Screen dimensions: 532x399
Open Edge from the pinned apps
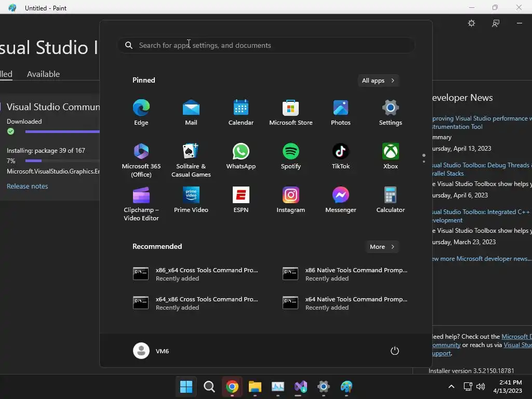(141, 113)
